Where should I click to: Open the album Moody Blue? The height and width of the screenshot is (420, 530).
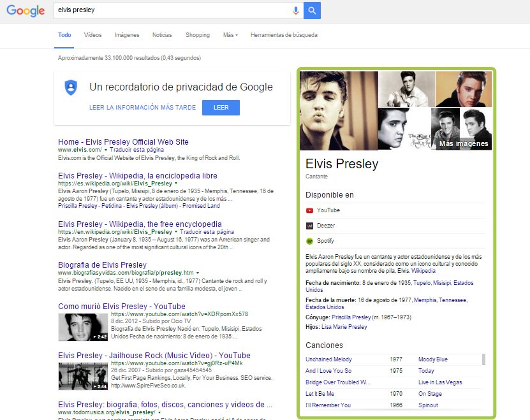[x=433, y=359]
